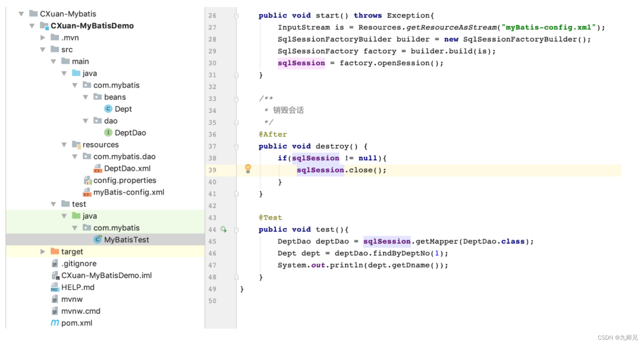Click the Dept class icon
Viewport: 644px width, 344px height.
coord(108,109)
